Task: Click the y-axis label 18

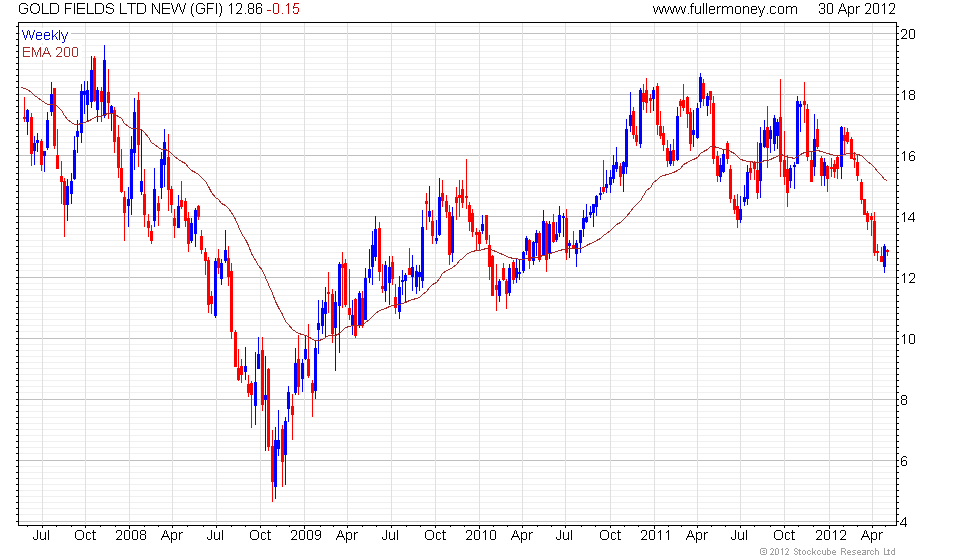Action: pos(908,96)
